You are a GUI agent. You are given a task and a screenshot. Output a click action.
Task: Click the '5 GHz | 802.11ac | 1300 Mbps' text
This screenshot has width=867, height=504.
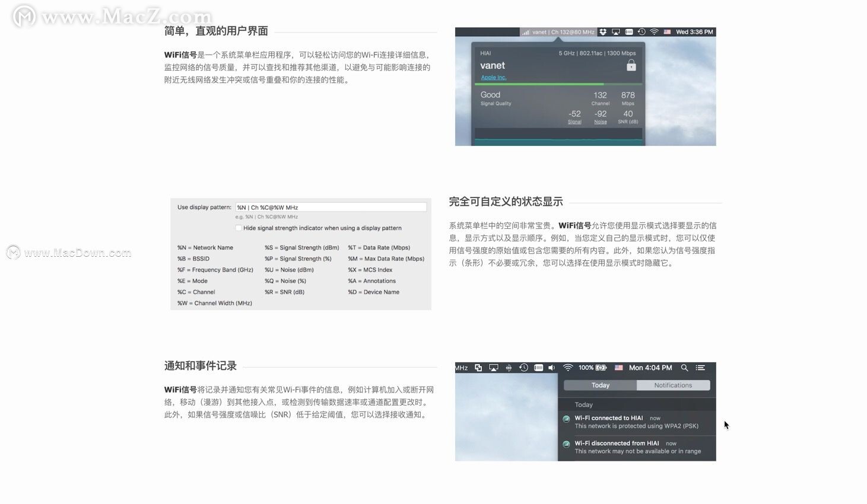click(597, 53)
